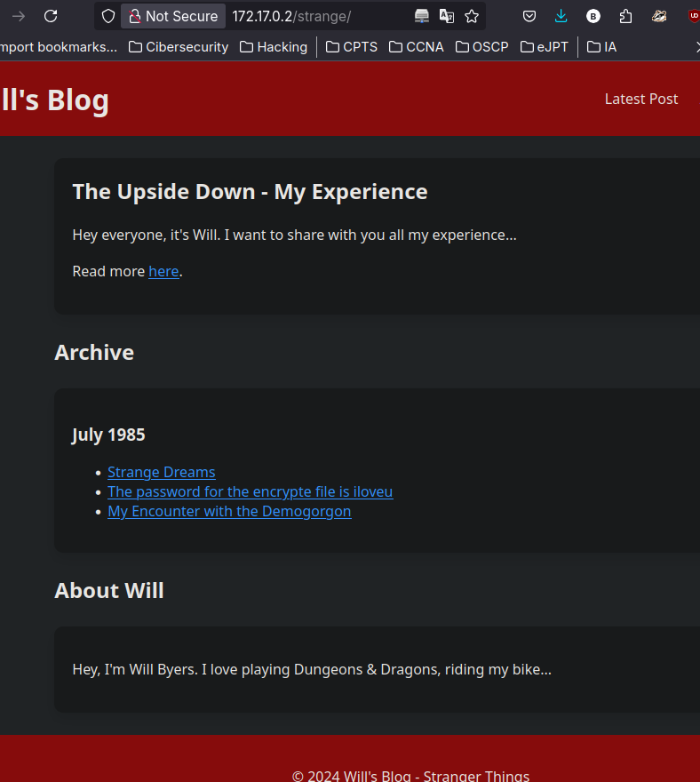700x782 pixels.
Task: Open the tracking protection shield icon
Action: (x=107, y=16)
